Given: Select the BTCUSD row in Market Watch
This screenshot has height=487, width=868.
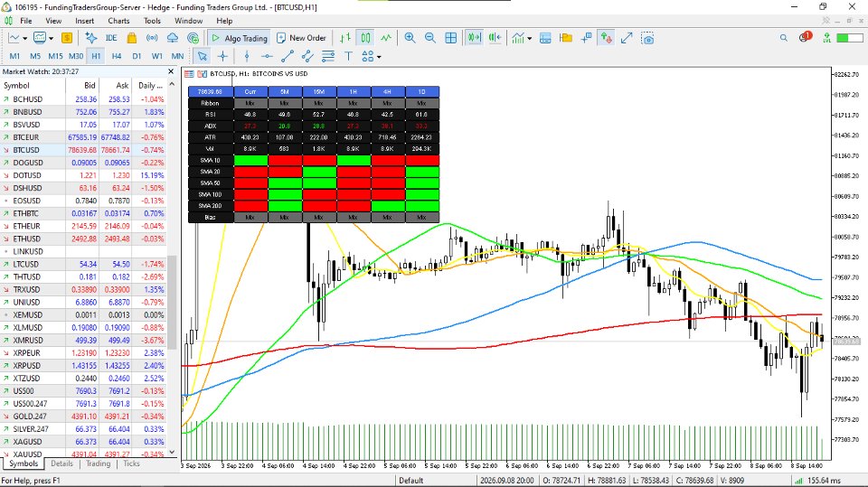Looking at the screenshot, I should tap(83, 150).
